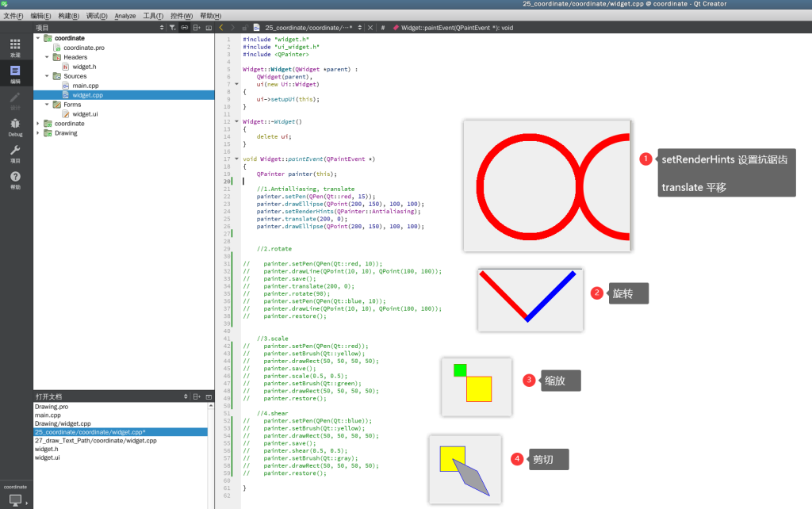Open the Projects (项目) mode wrench icon
Screen dimensions: 812x509
pyautogui.click(x=15, y=152)
